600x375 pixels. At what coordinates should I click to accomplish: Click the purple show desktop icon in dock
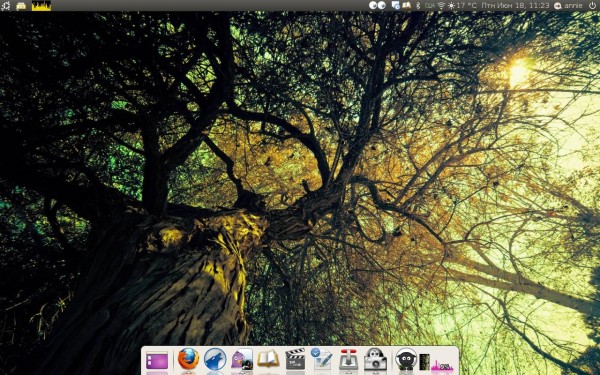click(x=157, y=361)
